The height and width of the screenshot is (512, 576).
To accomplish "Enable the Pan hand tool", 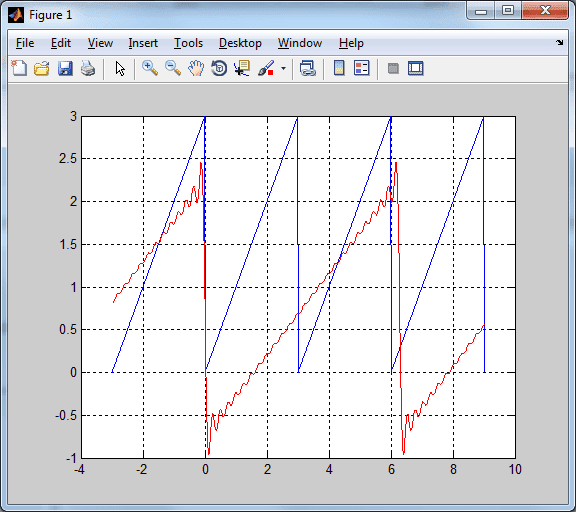I will click(196, 68).
